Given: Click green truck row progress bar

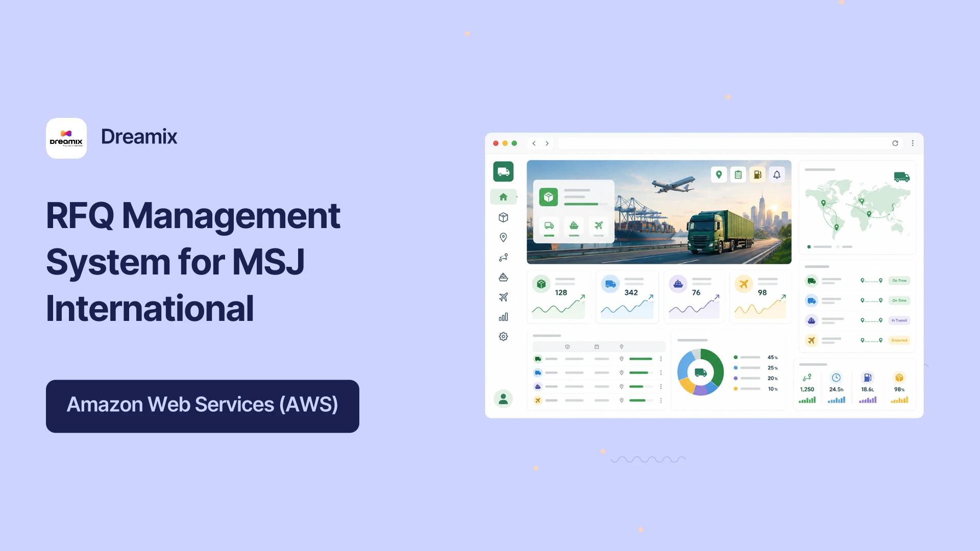Looking at the screenshot, I should click(x=641, y=359).
